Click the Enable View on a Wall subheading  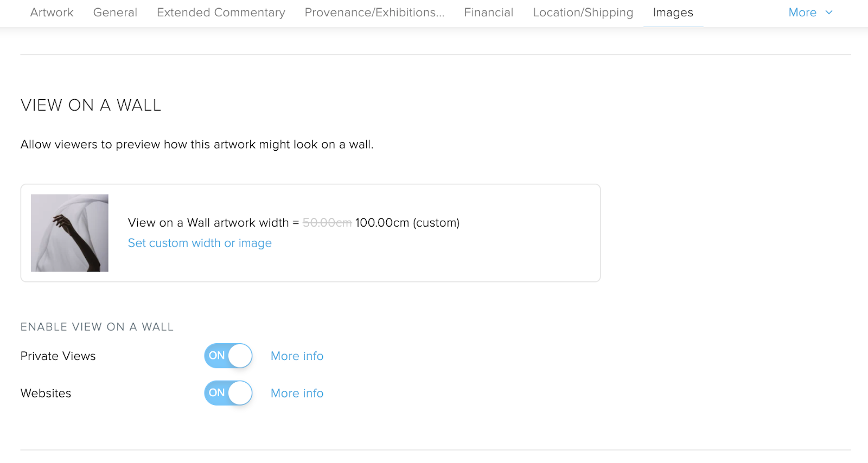[97, 327]
